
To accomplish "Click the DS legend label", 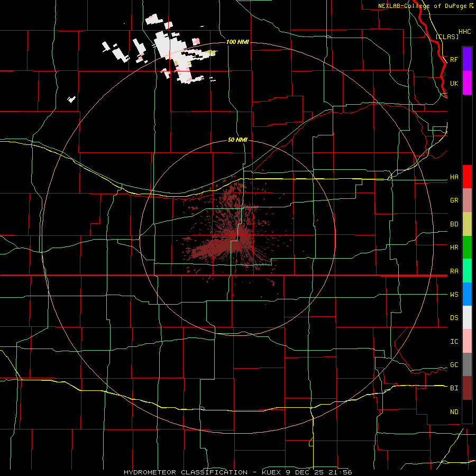I will 454,317.
